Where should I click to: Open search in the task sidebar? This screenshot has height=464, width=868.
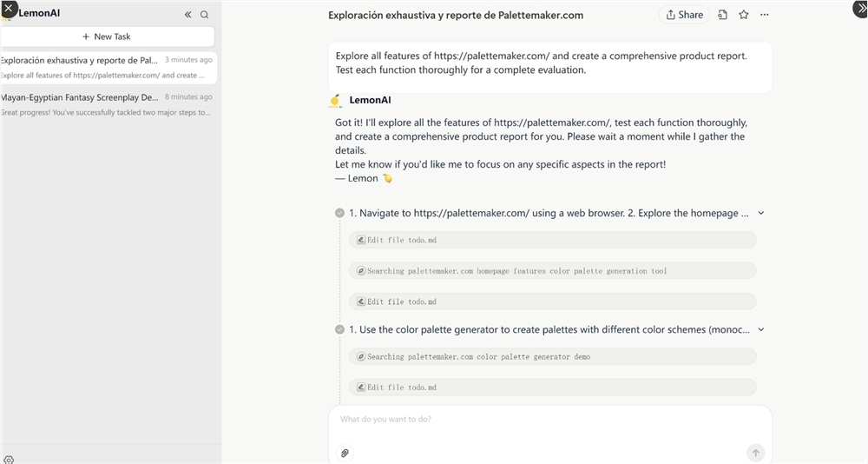click(x=205, y=15)
